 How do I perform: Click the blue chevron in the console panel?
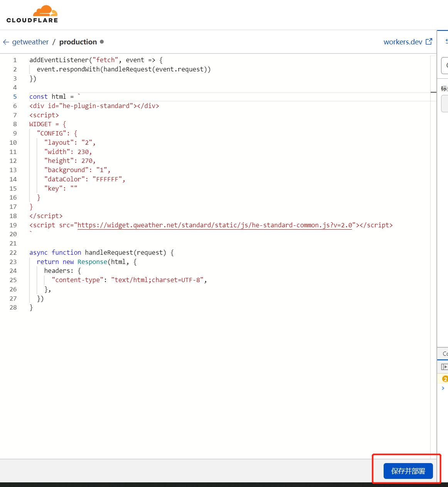pos(443,388)
